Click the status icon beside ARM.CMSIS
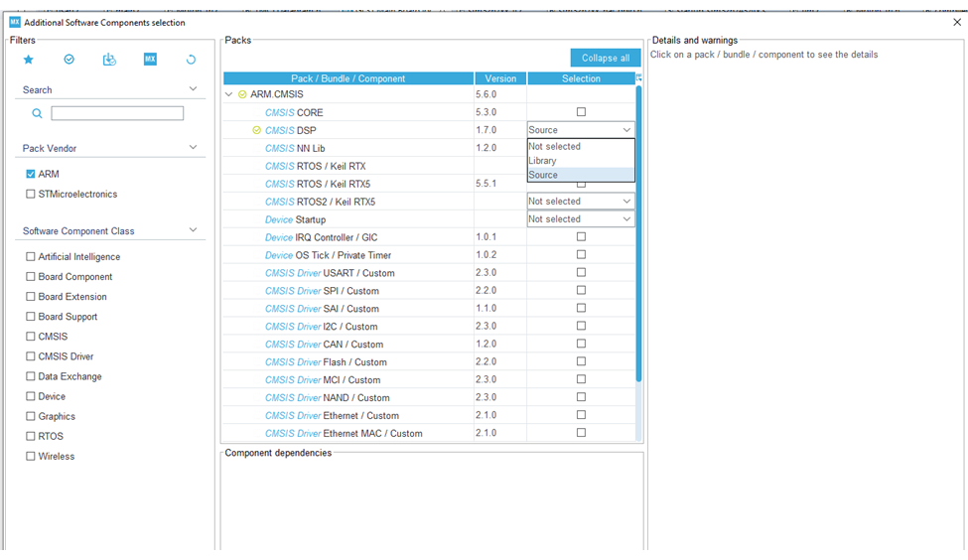Screen dimensions: 968x560 pos(242,94)
